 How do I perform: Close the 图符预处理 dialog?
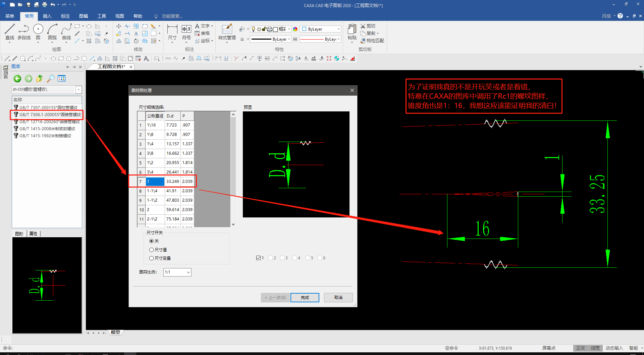click(352, 90)
